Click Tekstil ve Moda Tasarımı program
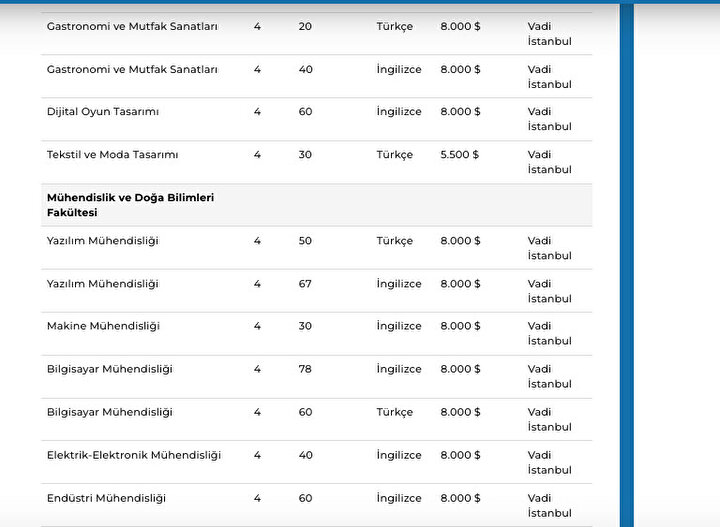Viewport: 720px width, 527px height. (x=112, y=155)
